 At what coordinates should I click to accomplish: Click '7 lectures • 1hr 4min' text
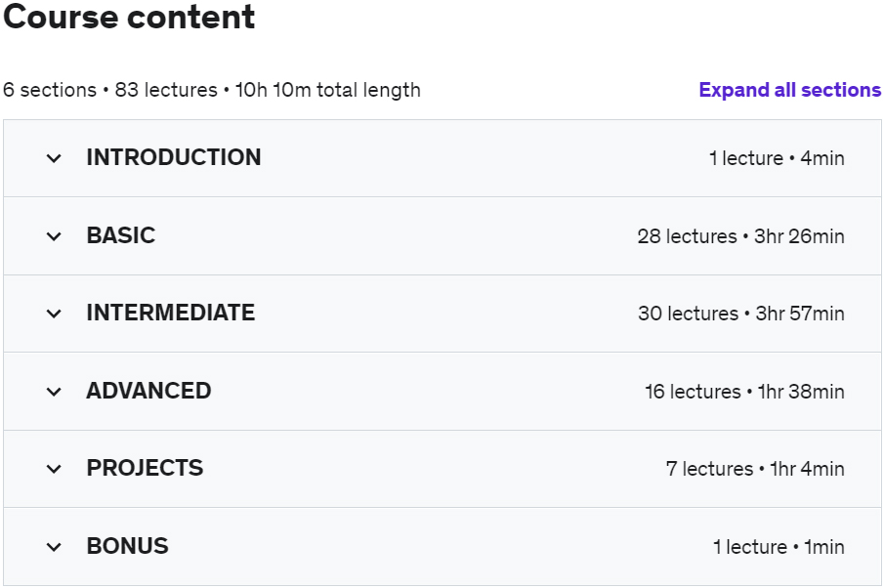click(755, 469)
